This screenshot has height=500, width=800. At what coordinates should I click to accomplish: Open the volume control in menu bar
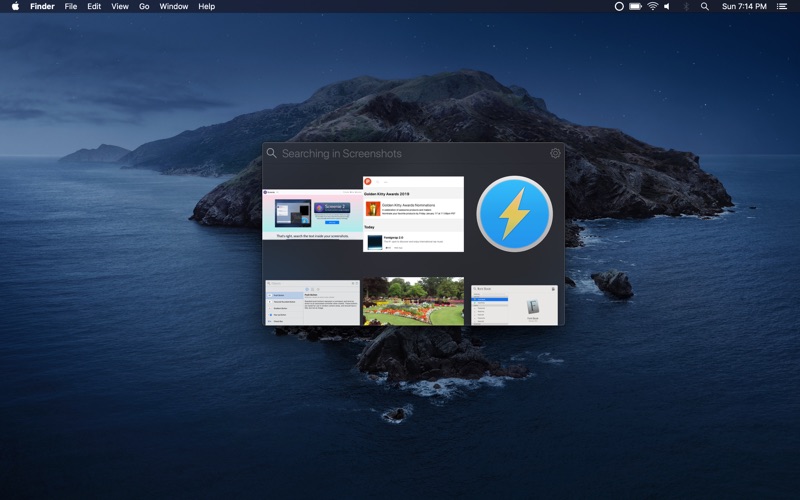pyautogui.click(x=667, y=7)
